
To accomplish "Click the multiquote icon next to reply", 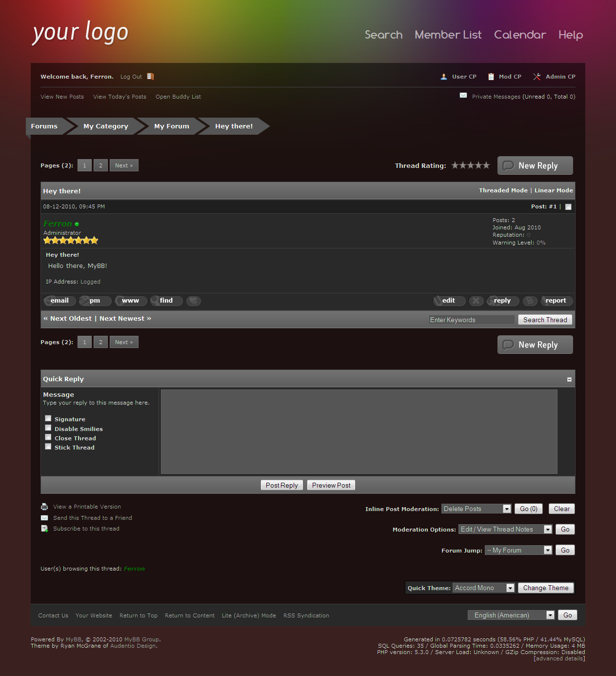I will tap(530, 301).
